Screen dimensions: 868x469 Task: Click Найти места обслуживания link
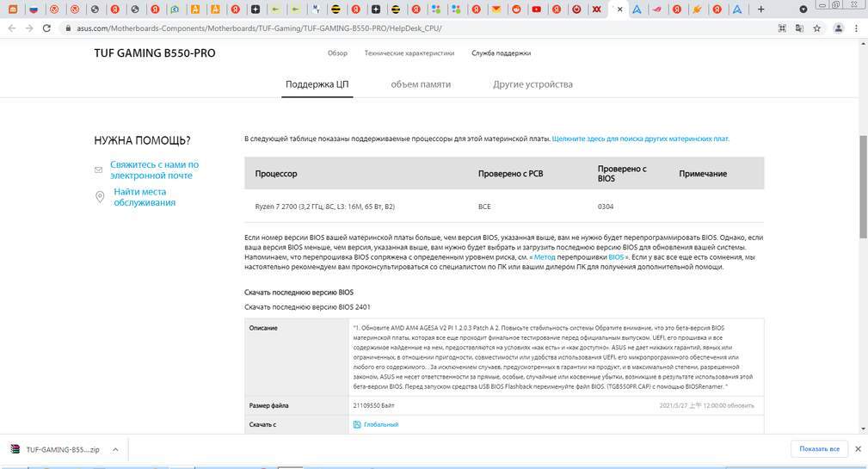(x=145, y=197)
